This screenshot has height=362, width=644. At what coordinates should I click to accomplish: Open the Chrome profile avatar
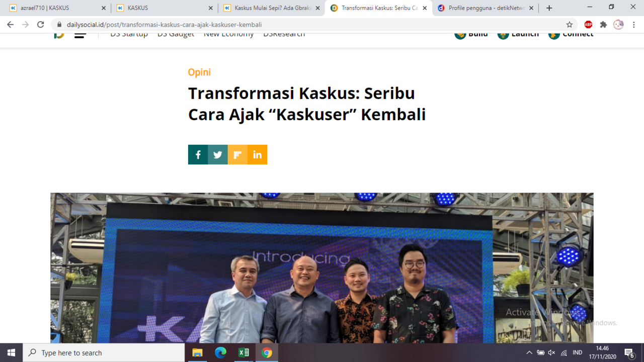click(618, 25)
